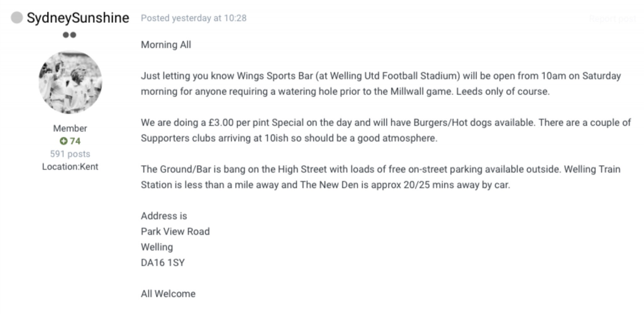Open the 'Posted yesterday at 10:28' timestamp link

click(x=194, y=18)
